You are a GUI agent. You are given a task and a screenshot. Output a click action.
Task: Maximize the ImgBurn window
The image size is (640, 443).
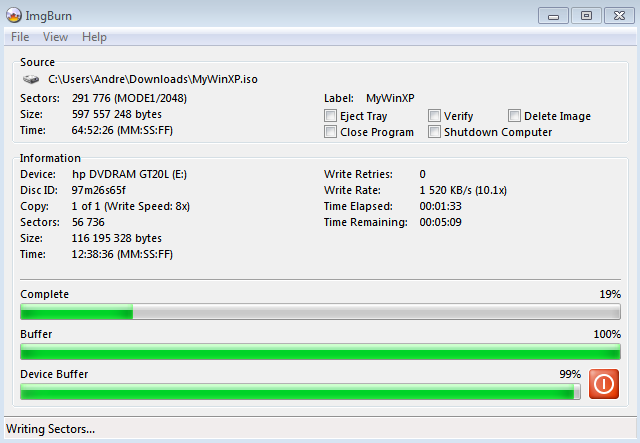[x=586, y=15]
